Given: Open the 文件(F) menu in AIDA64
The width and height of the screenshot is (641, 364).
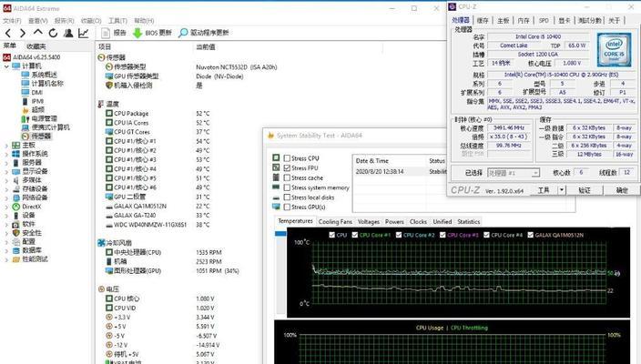Looking at the screenshot, I should [x=12, y=20].
